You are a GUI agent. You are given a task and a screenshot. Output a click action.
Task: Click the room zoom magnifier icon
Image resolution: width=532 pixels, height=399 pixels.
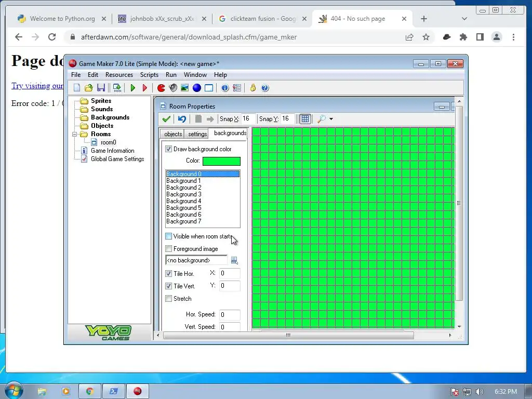click(x=321, y=119)
